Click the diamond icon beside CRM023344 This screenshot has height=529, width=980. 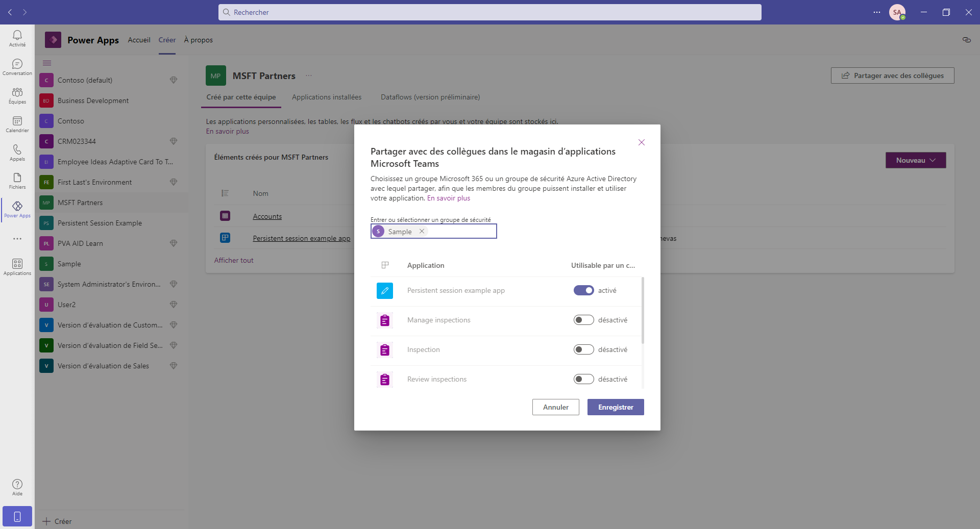coord(174,141)
